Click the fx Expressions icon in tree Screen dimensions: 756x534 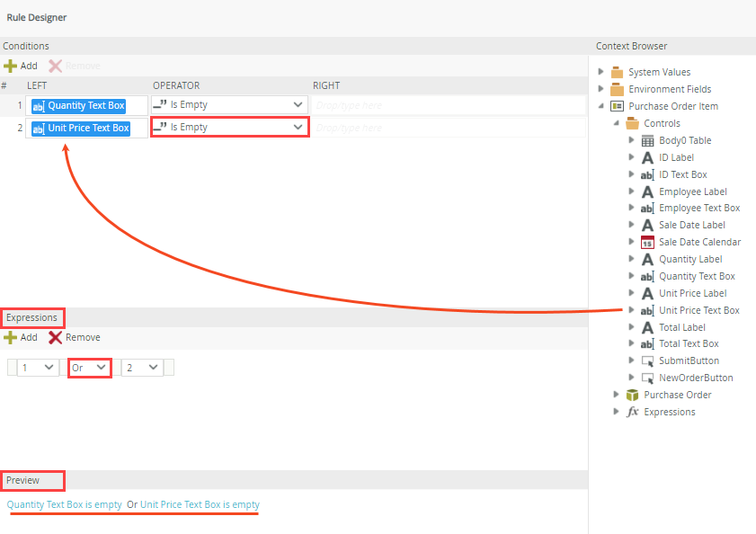632,412
